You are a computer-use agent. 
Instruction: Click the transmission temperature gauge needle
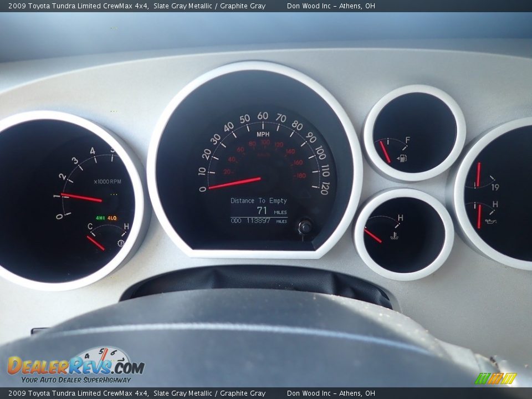click(x=96, y=243)
